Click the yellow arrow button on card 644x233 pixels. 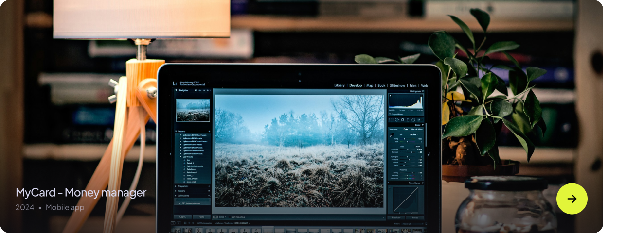click(572, 199)
